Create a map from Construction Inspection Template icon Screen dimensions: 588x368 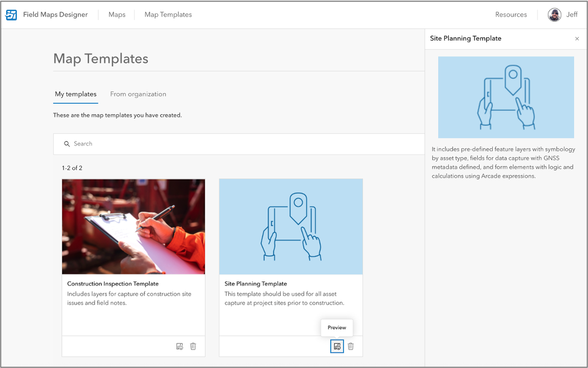[179, 346]
